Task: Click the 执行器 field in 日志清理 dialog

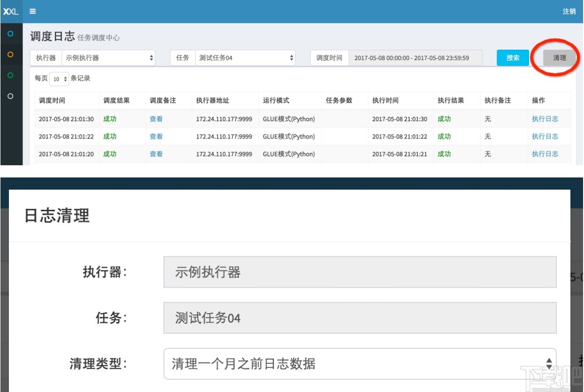Action: click(x=360, y=272)
